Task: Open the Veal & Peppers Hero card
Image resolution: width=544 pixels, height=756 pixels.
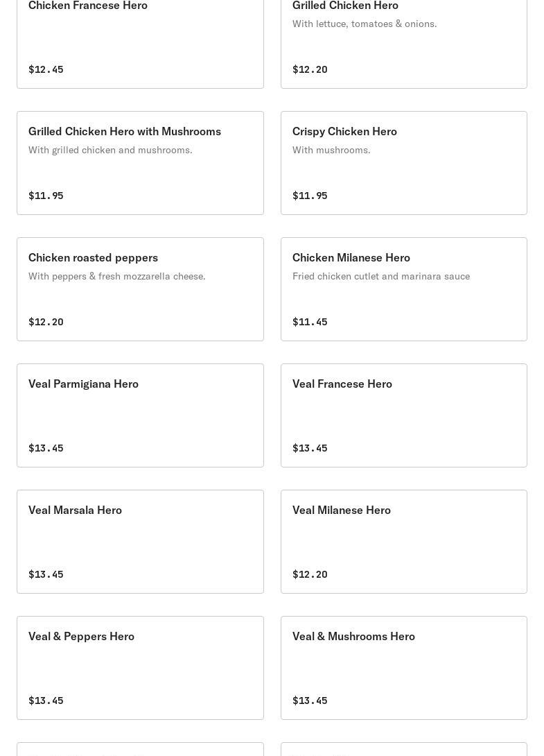Action: tap(140, 668)
